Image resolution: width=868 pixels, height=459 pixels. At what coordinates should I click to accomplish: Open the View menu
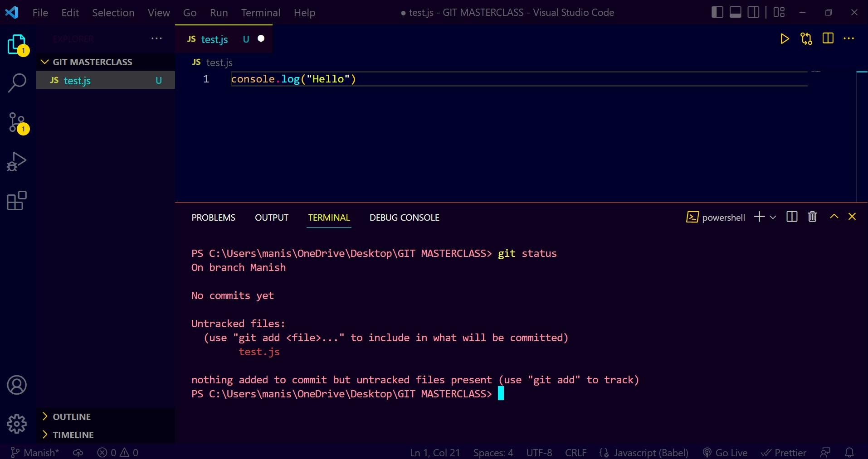pyautogui.click(x=159, y=13)
